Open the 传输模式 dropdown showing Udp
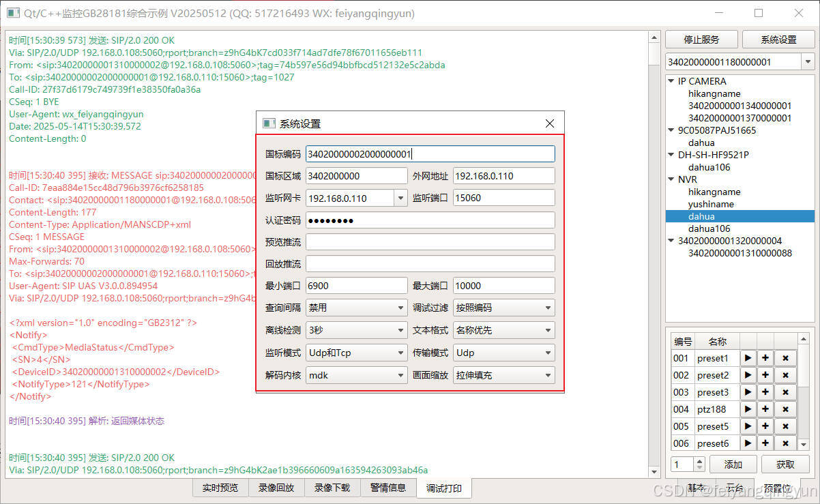This screenshot has width=820, height=504. click(503, 353)
